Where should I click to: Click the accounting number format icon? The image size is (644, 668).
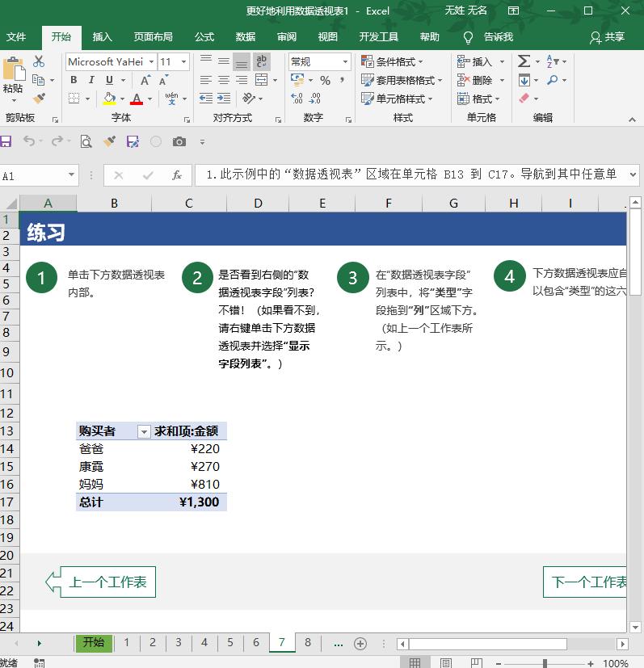297,80
